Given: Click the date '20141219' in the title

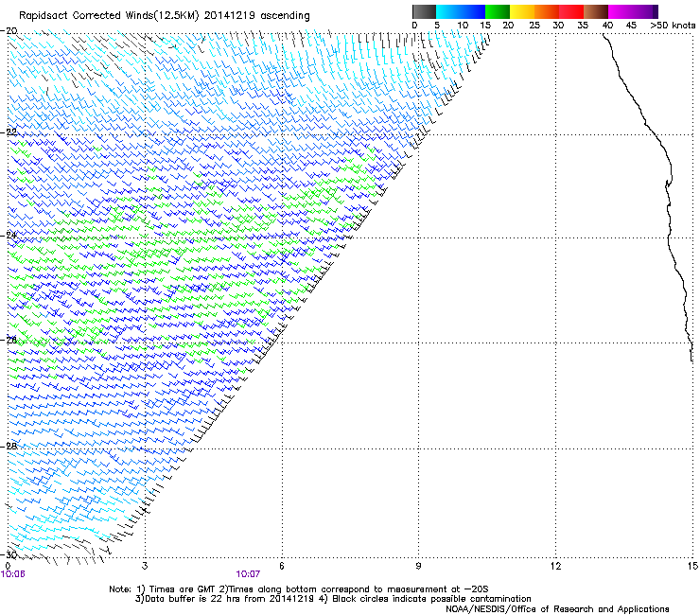Looking at the screenshot, I should [x=230, y=16].
